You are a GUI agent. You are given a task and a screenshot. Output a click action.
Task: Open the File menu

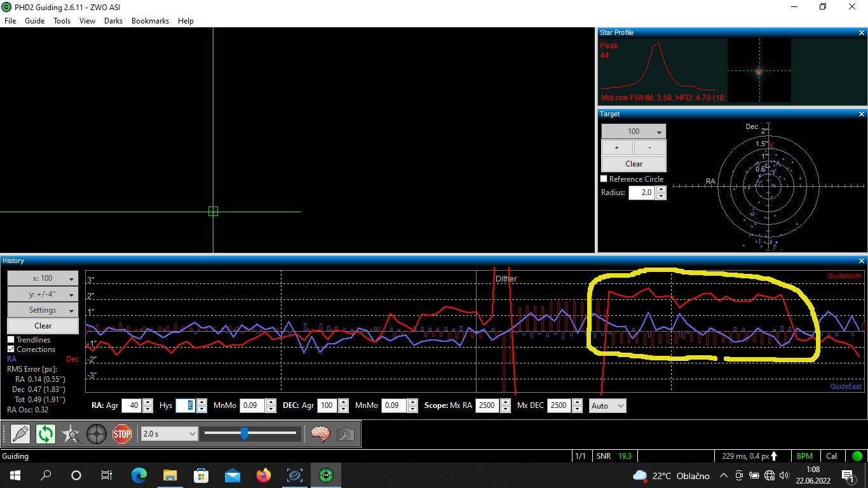point(10,21)
